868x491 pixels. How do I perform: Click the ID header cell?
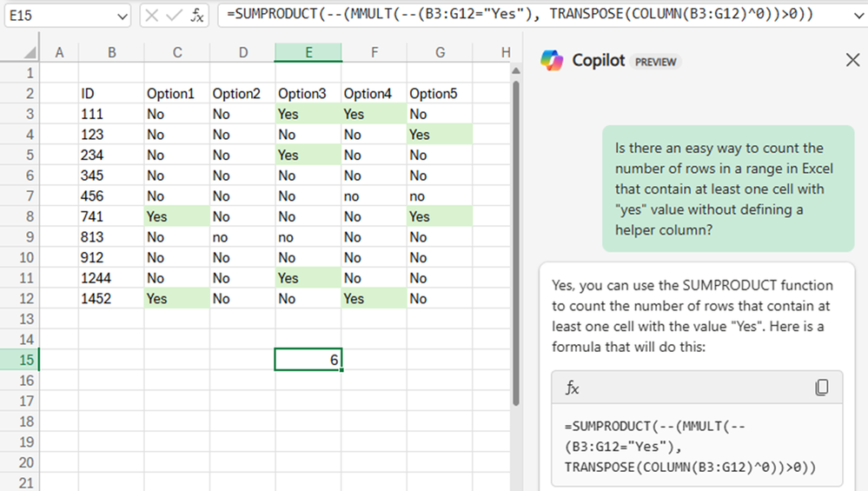111,94
